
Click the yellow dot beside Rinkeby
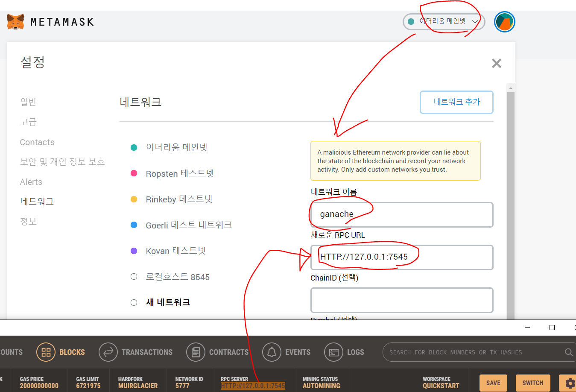[134, 199]
